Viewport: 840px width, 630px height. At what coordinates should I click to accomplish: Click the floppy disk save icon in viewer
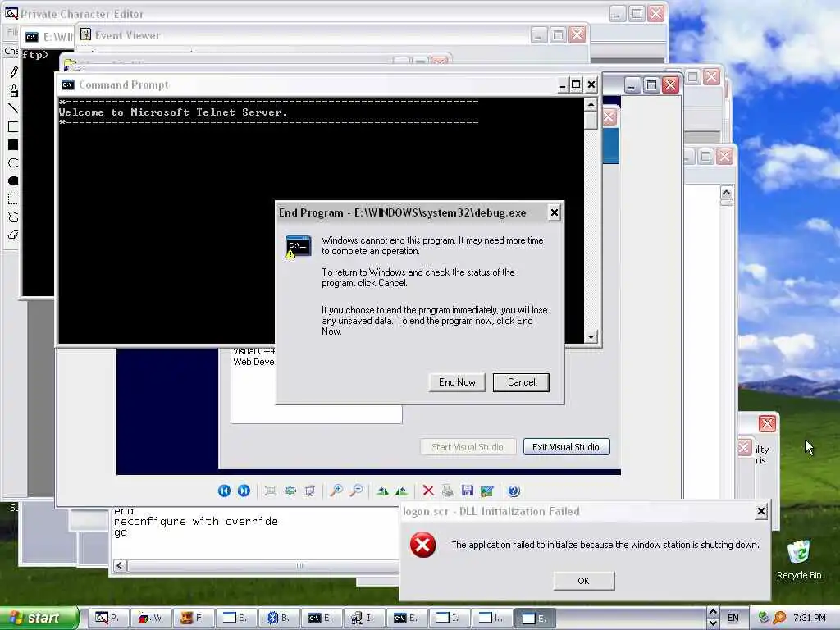pyautogui.click(x=467, y=491)
